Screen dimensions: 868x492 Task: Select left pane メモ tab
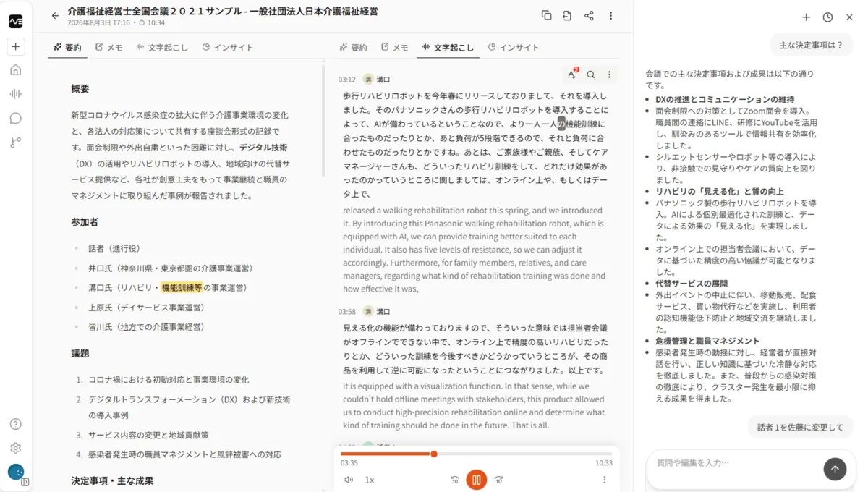tap(109, 48)
